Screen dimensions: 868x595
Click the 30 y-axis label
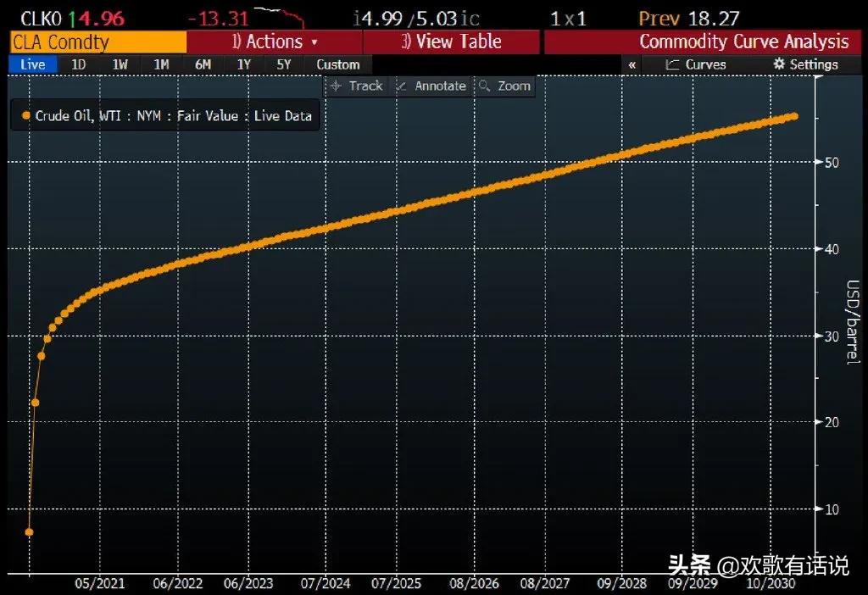(832, 336)
